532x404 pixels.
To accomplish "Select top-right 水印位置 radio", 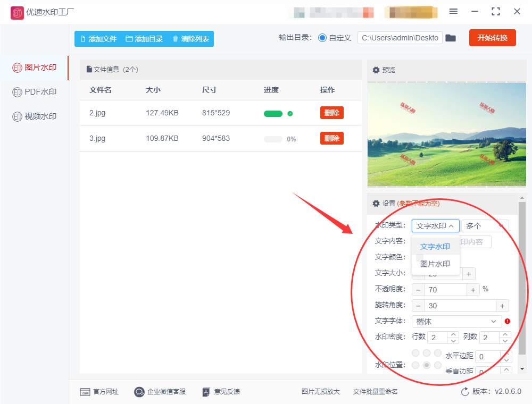I will coord(438,353).
